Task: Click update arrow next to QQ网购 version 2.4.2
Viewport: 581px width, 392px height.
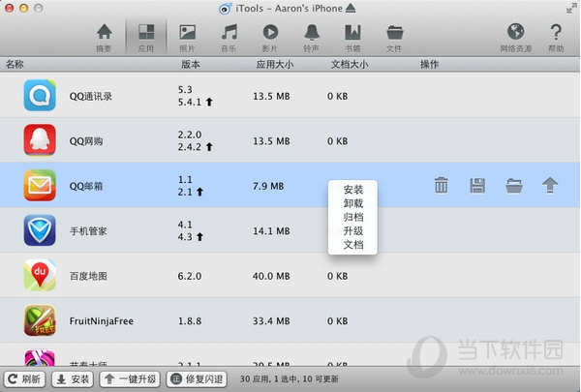Action: click(209, 147)
